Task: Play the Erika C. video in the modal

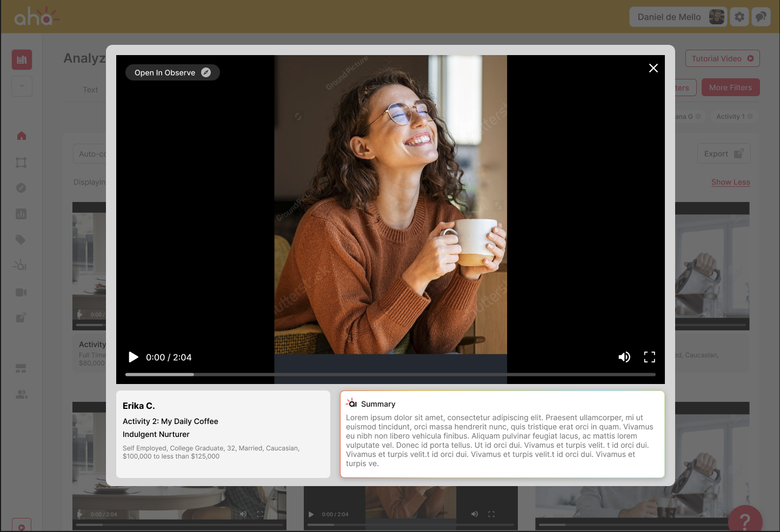Action: tap(134, 357)
